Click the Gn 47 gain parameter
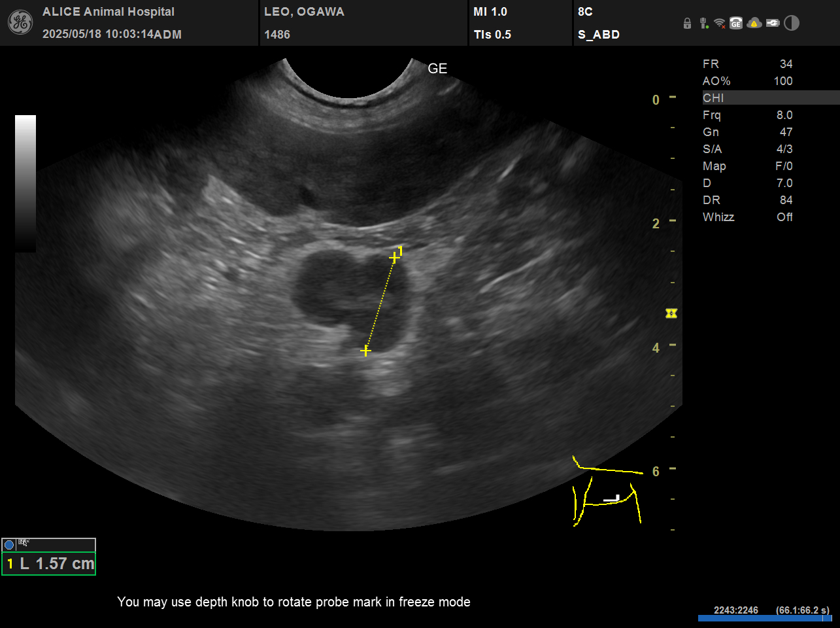 [x=747, y=132]
